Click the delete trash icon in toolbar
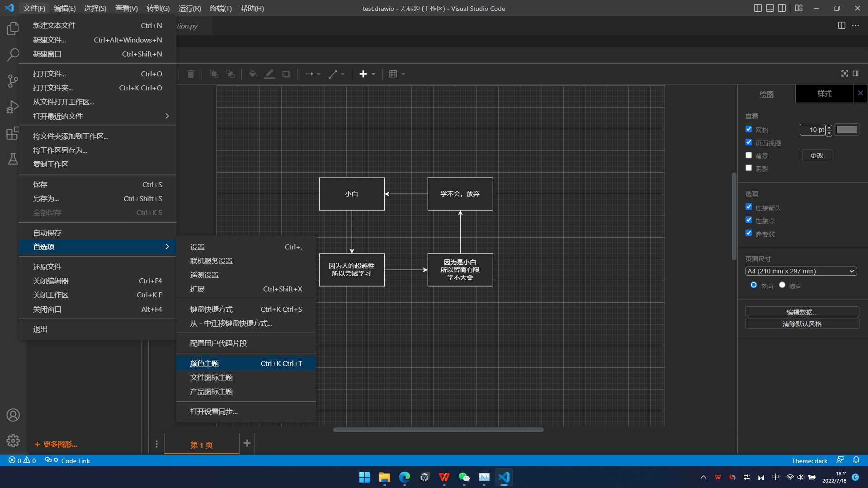The width and height of the screenshot is (868, 488). point(191,74)
